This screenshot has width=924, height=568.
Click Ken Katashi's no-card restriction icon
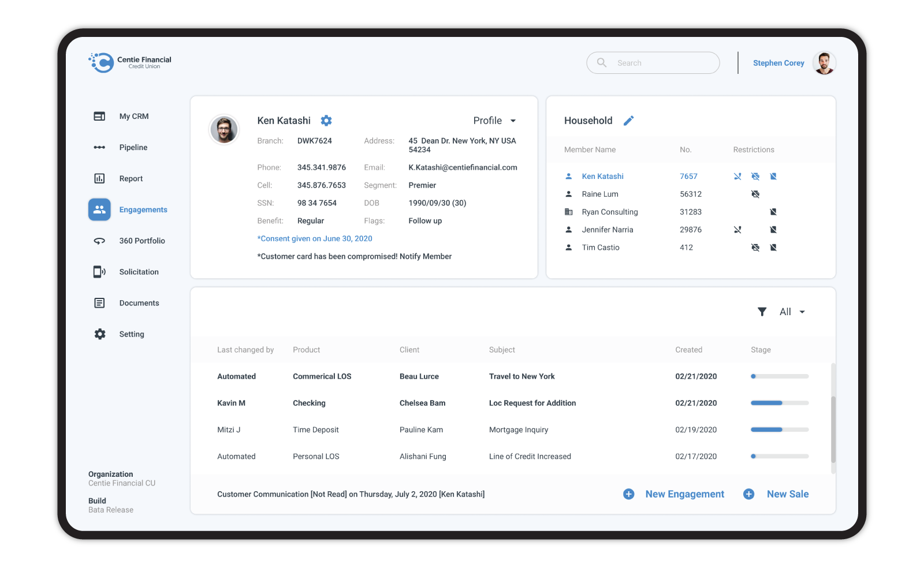[773, 176]
